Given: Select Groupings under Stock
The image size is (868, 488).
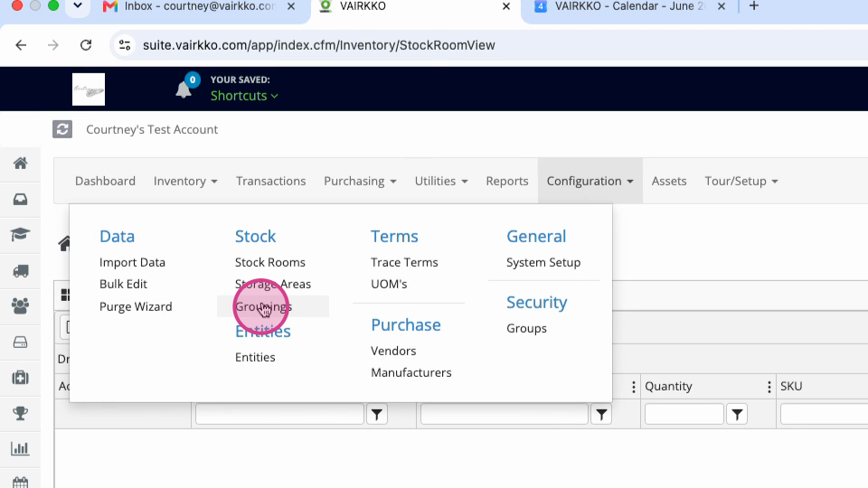Looking at the screenshot, I should click(x=263, y=307).
